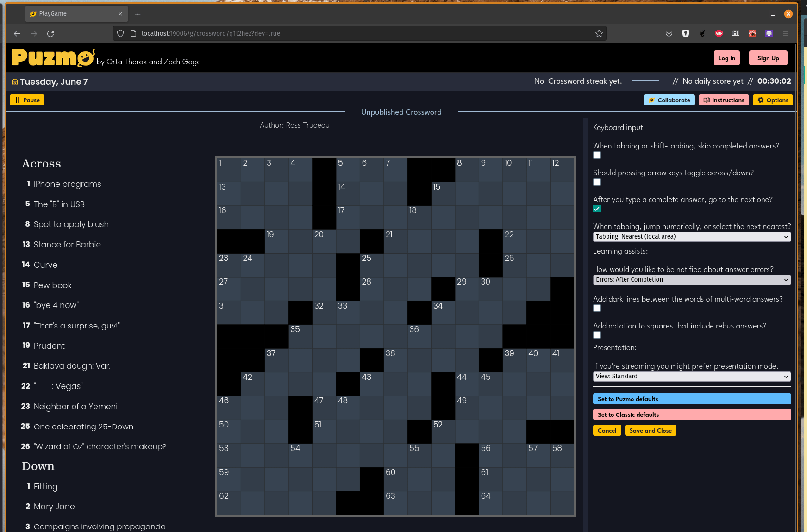Open the Firefox hamburger menu

785,33
